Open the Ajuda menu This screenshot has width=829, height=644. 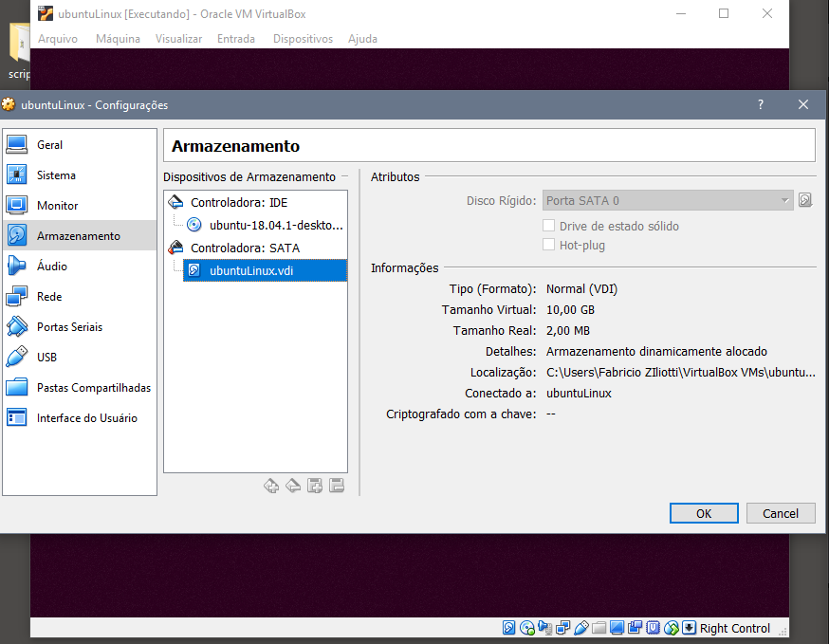pyautogui.click(x=362, y=39)
